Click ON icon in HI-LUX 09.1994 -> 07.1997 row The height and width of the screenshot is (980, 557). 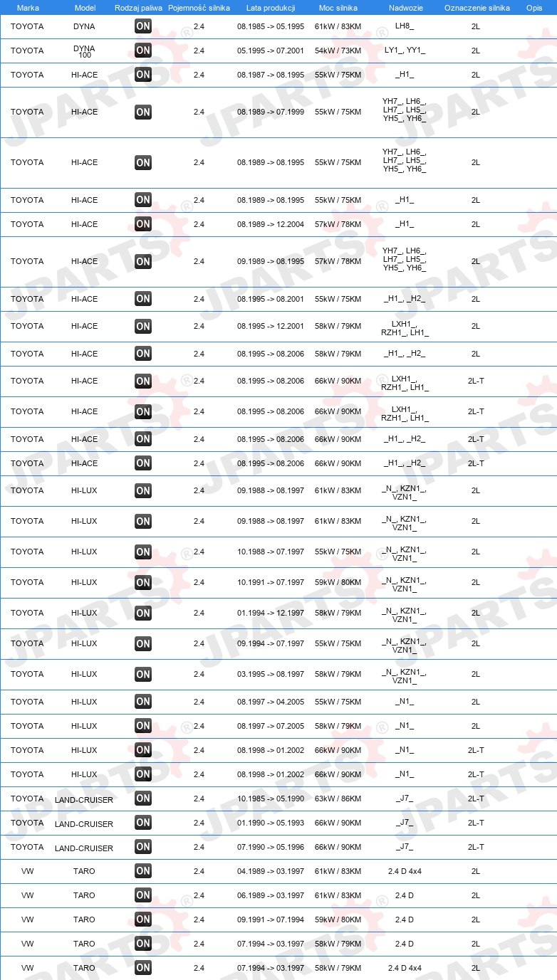[x=143, y=643]
